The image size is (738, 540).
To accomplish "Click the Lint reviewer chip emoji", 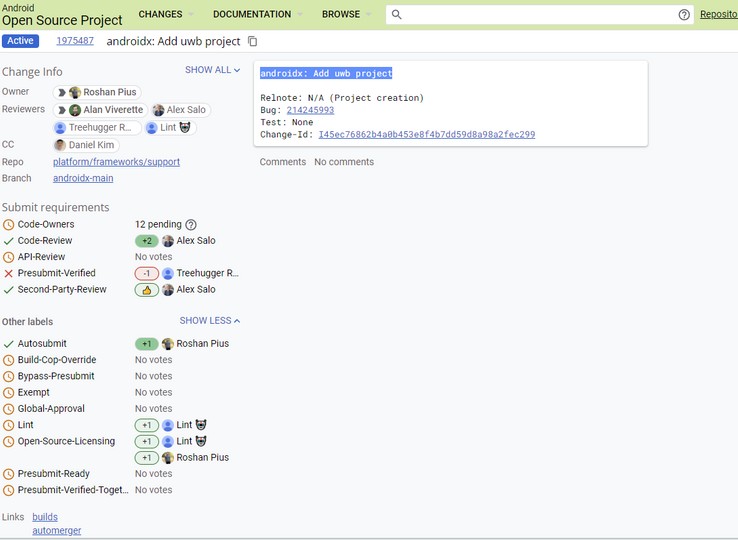I will [185, 128].
